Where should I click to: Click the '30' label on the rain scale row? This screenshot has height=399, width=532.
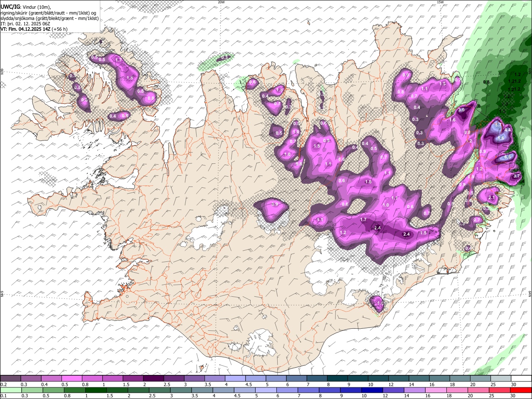[x=512, y=396]
